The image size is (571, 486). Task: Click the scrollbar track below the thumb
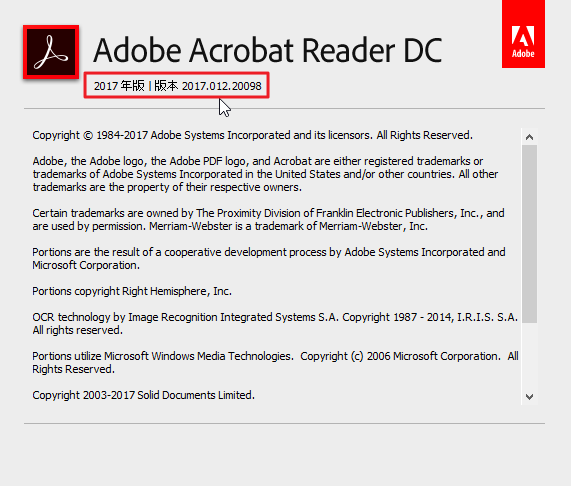(529, 355)
